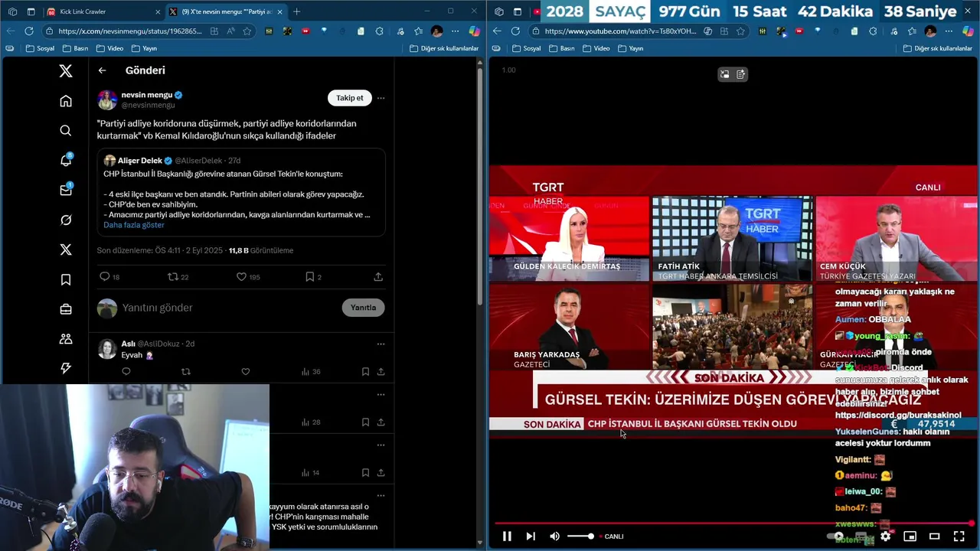Bookmark nevsin mengu's post (2)

pos(313,277)
